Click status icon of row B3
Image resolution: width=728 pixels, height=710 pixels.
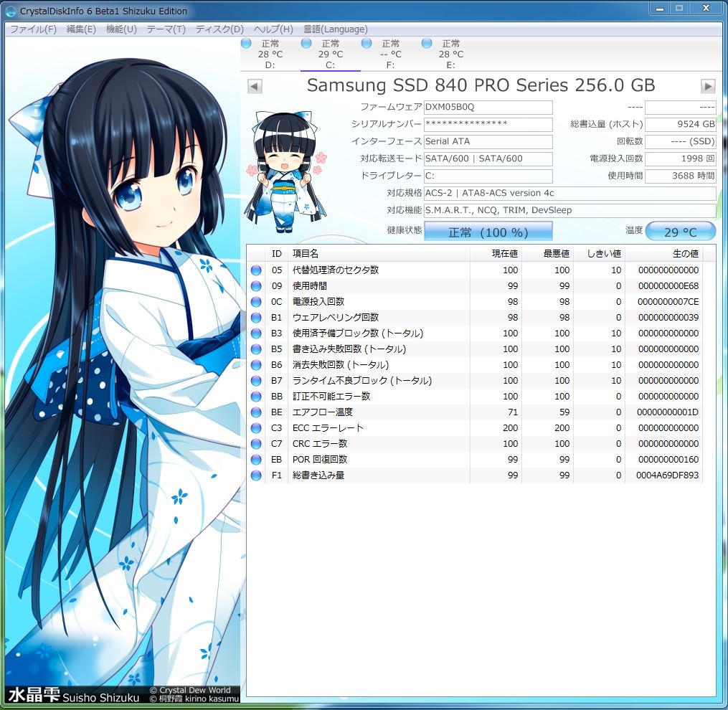pos(256,333)
